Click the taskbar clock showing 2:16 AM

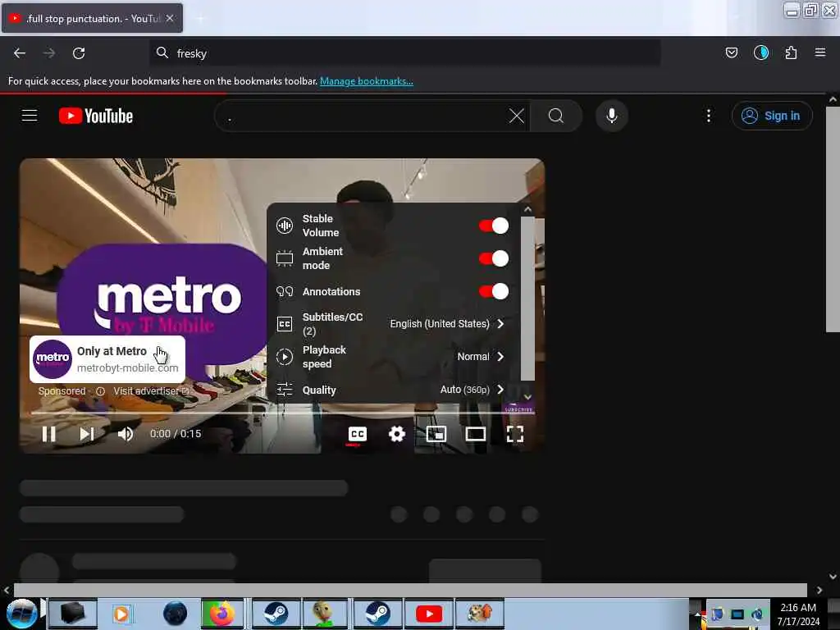point(798,614)
